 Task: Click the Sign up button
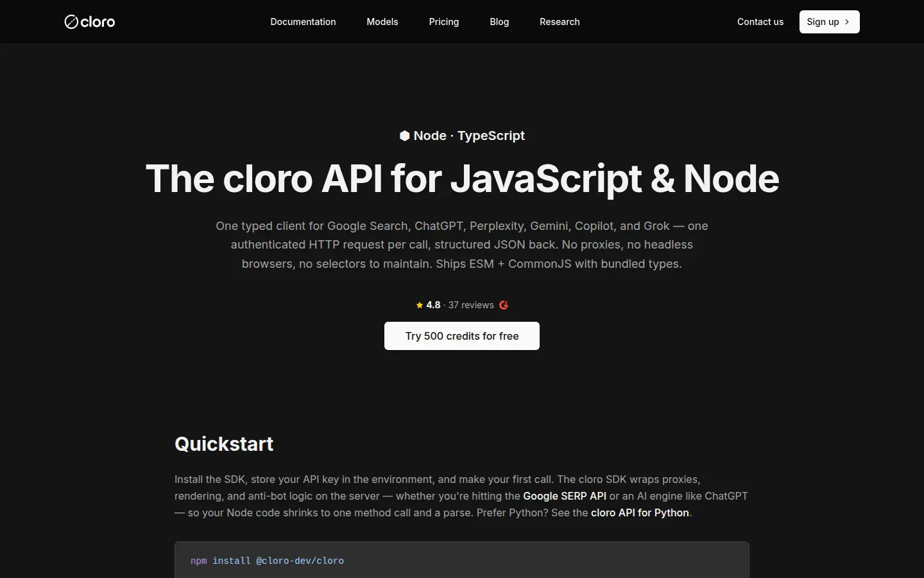coord(829,22)
